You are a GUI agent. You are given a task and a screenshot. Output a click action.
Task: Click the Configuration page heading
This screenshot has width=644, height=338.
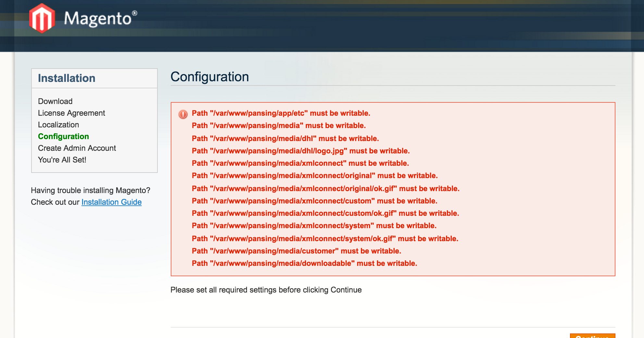(x=210, y=77)
